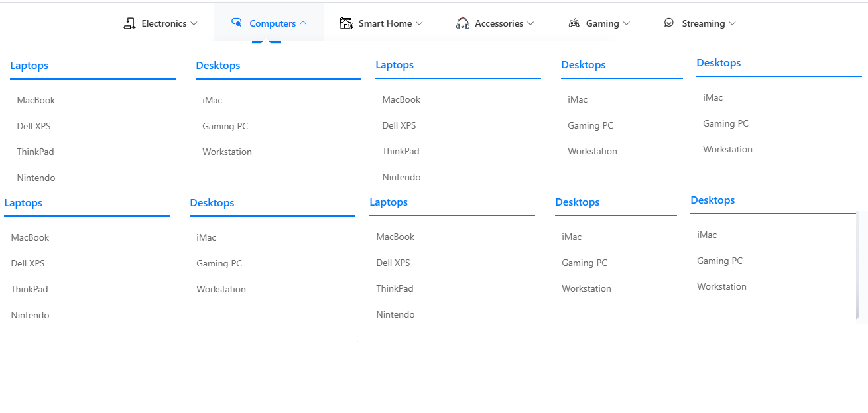
Task: Expand the Streaming dropdown chevron
Action: click(x=732, y=23)
